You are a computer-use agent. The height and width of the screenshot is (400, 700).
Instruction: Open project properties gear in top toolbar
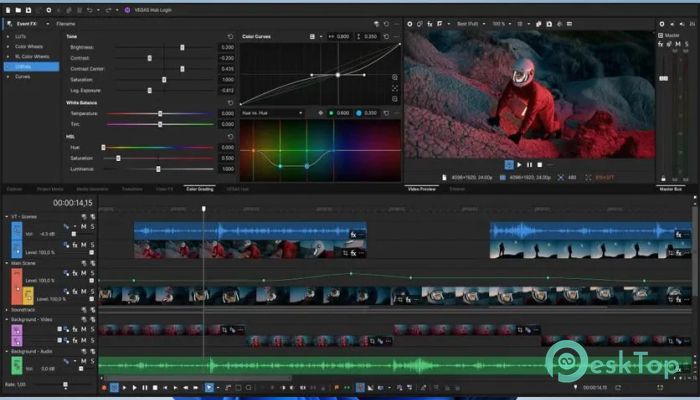48,10
